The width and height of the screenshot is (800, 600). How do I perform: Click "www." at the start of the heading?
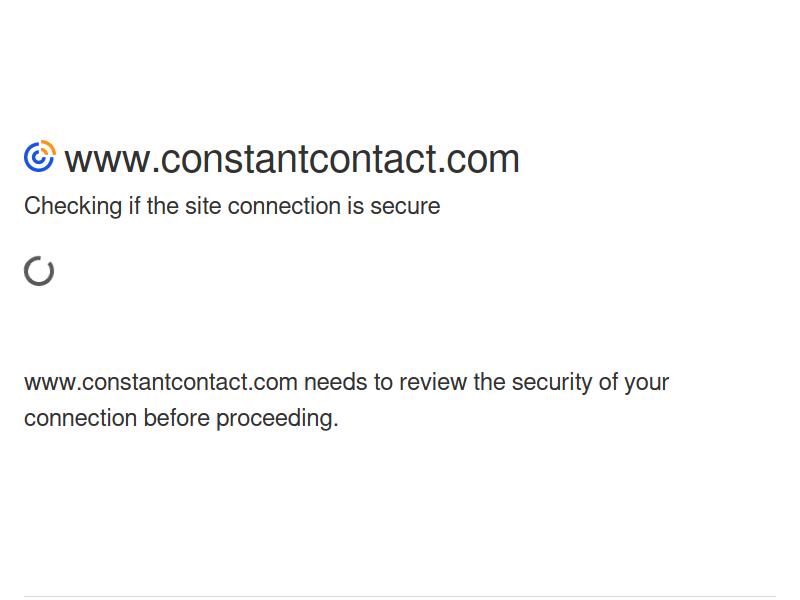click(x=112, y=160)
